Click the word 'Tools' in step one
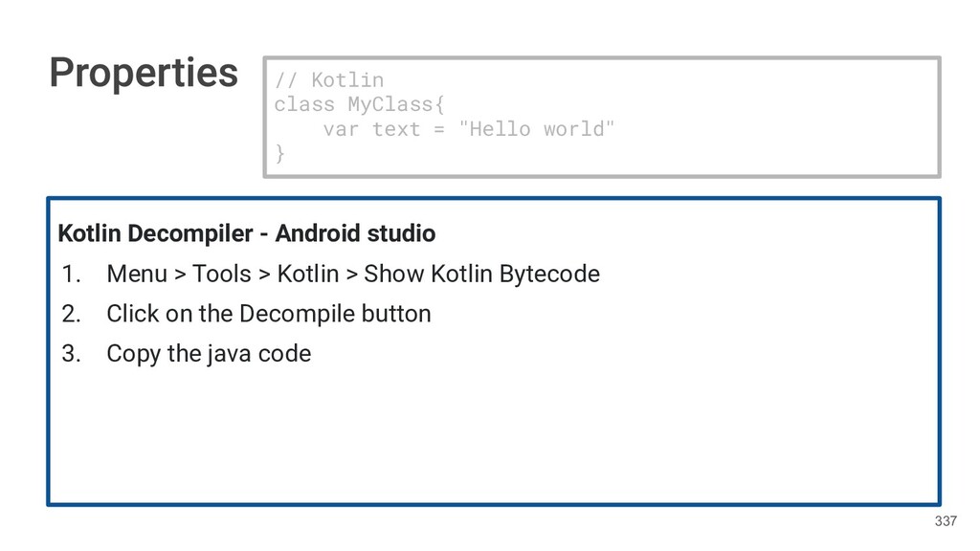This screenshot has width=980, height=551. click(x=221, y=275)
